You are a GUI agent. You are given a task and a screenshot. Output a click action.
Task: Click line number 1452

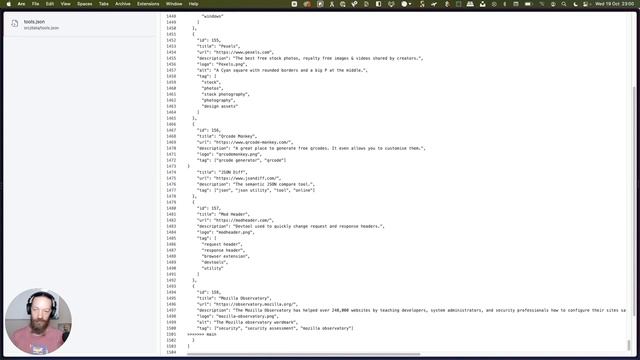click(171, 40)
